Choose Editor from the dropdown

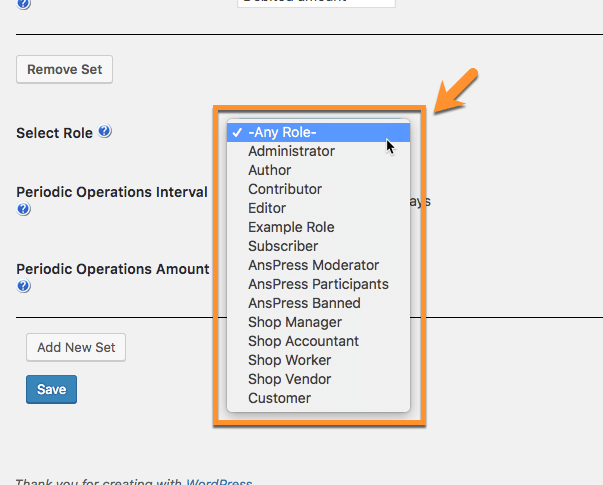point(267,208)
